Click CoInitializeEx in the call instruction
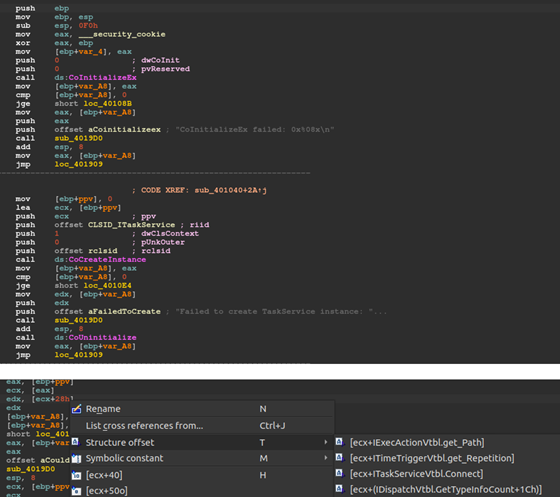 (102, 78)
